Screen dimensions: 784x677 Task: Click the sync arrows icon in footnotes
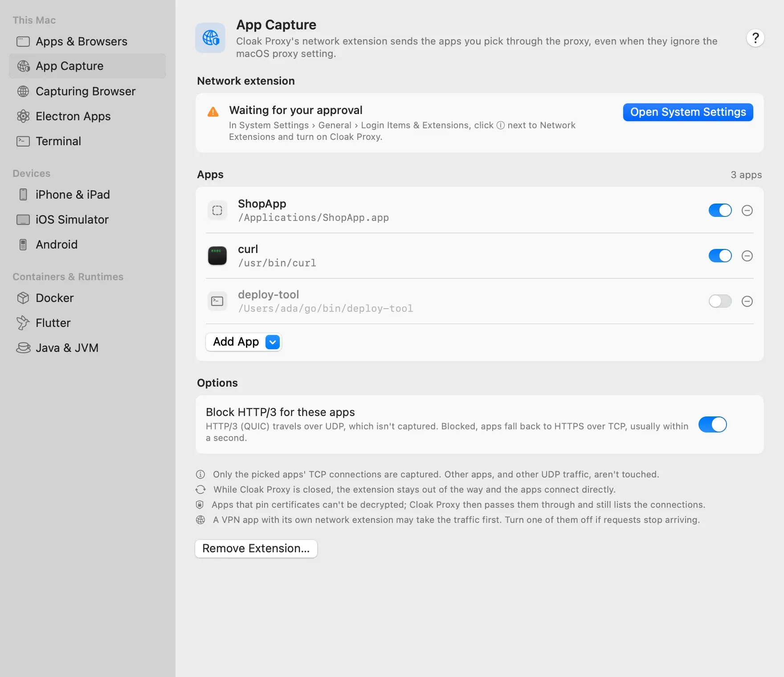[x=200, y=489]
